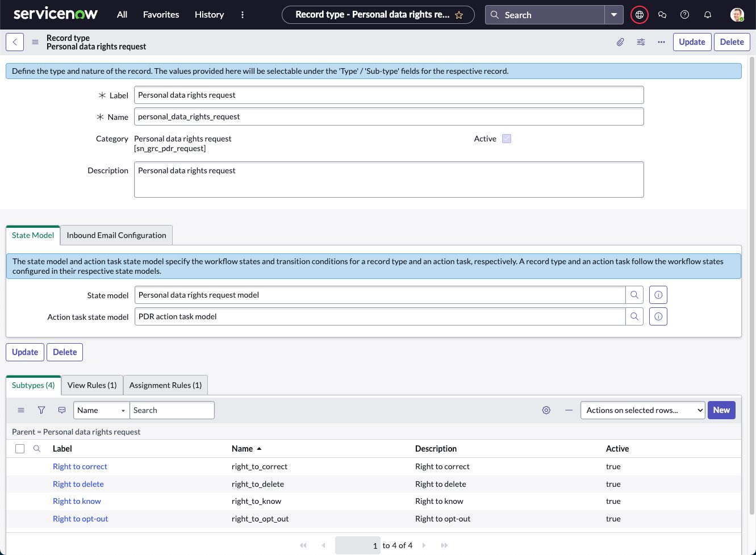Open the Favorites menu
The image size is (756, 555).
(x=161, y=15)
